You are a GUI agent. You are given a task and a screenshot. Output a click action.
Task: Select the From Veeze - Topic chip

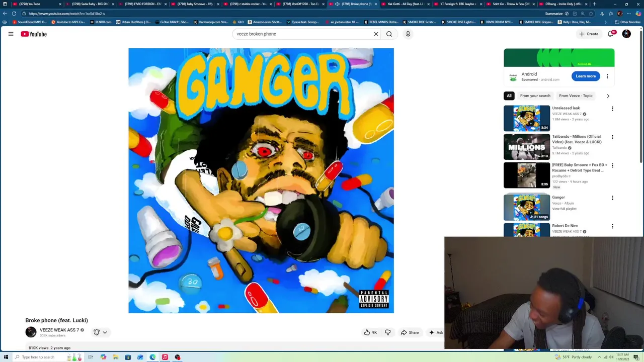tap(576, 96)
